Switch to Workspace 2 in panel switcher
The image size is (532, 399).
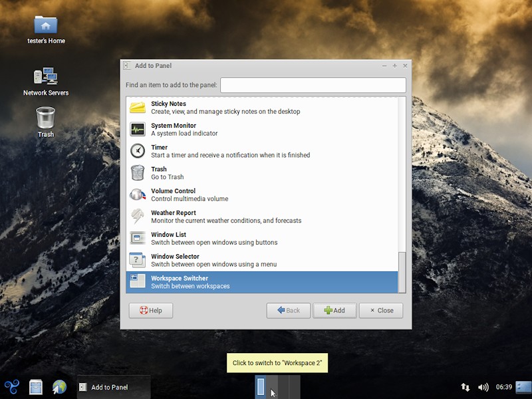272,387
